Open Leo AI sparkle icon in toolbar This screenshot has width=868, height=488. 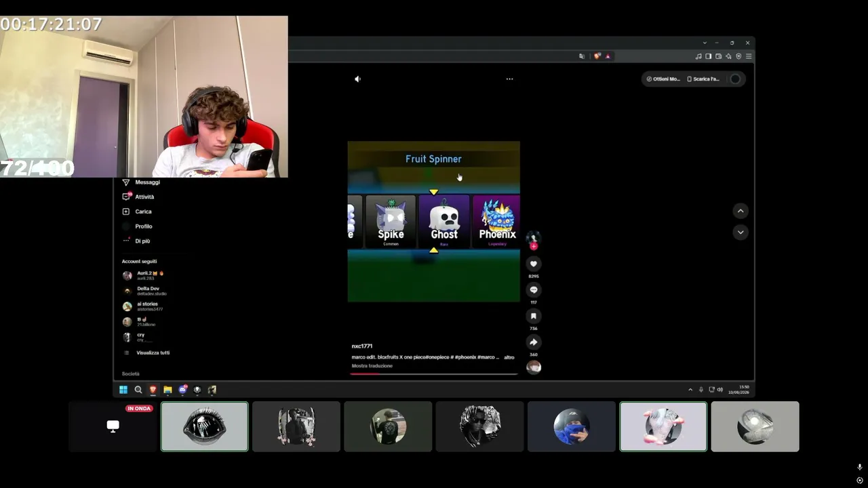728,56
